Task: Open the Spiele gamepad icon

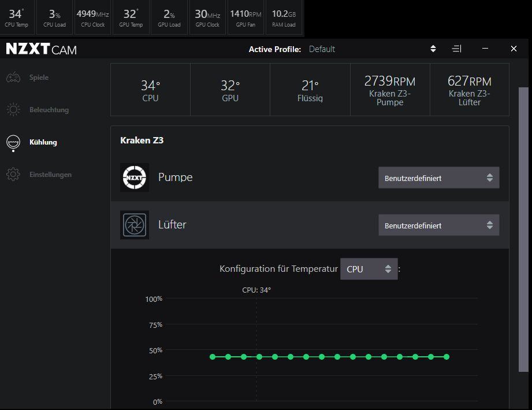Action: click(13, 77)
